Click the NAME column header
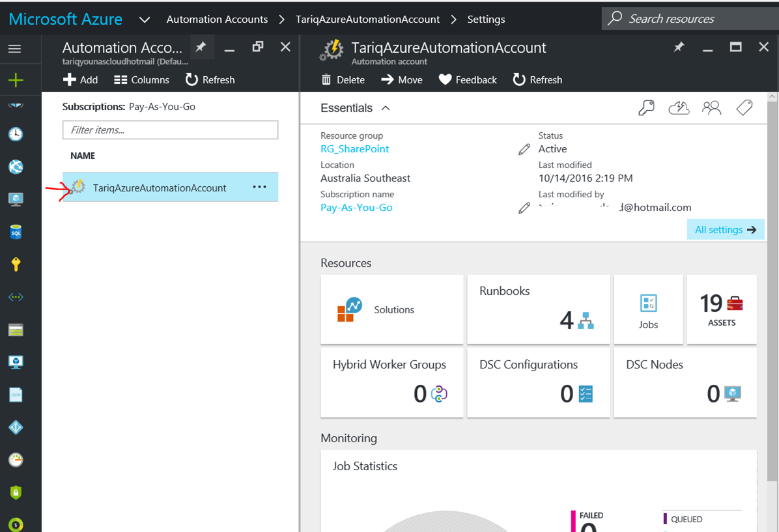The image size is (779, 532). [x=83, y=156]
